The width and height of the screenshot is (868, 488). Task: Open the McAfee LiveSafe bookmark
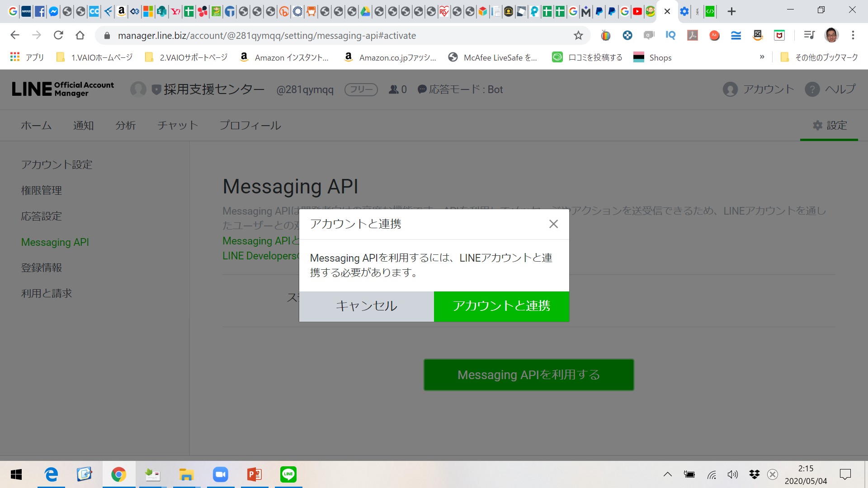pyautogui.click(x=492, y=57)
